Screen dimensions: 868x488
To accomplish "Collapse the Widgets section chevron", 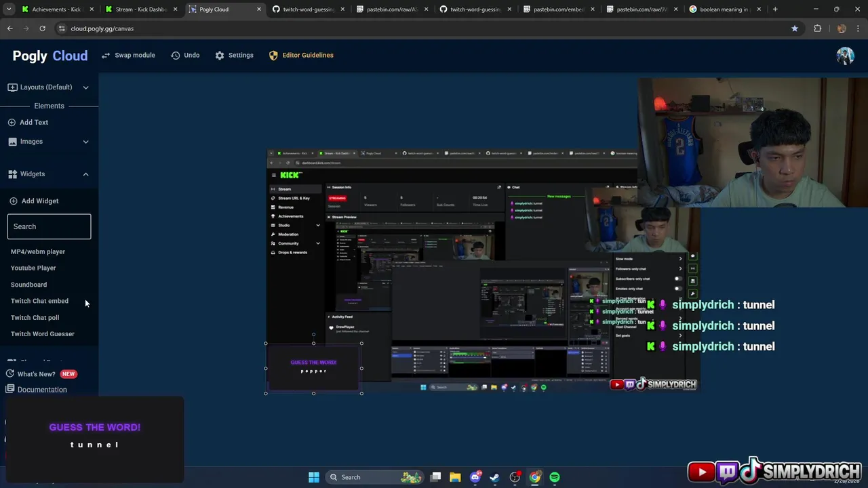I will [x=85, y=174].
